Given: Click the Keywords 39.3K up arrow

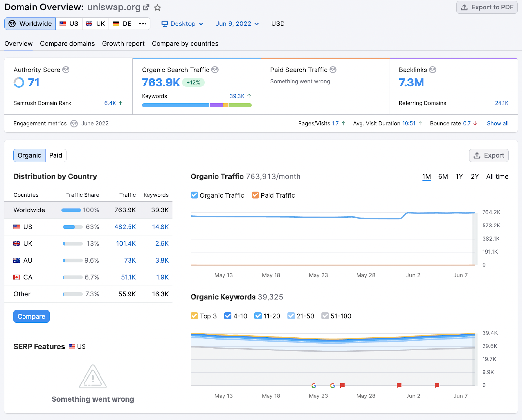Looking at the screenshot, I should pyautogui.click(x=249, y=96).
